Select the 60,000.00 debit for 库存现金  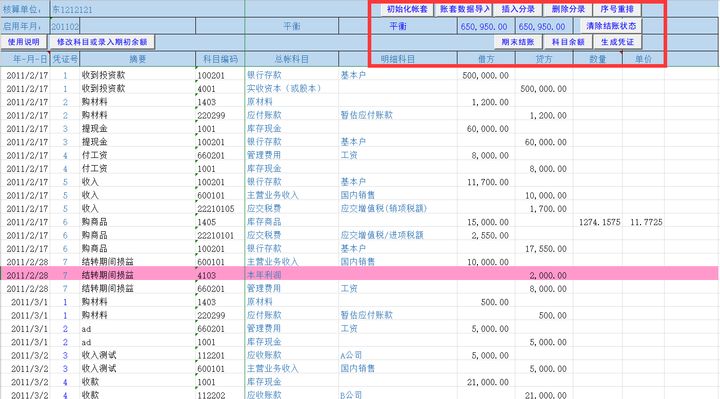(488, 129)
